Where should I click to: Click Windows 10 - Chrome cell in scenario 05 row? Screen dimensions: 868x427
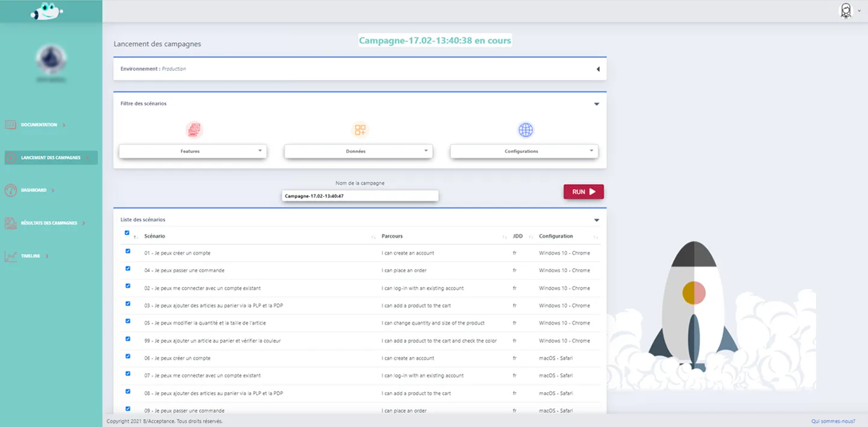(564, 323)
